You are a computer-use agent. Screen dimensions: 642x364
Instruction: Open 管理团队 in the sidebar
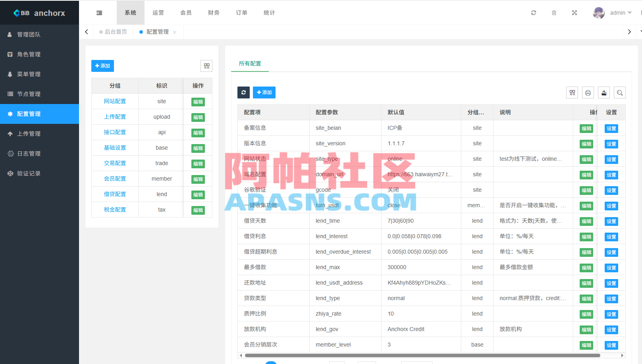pyautogui.click(x=39, y=35)
